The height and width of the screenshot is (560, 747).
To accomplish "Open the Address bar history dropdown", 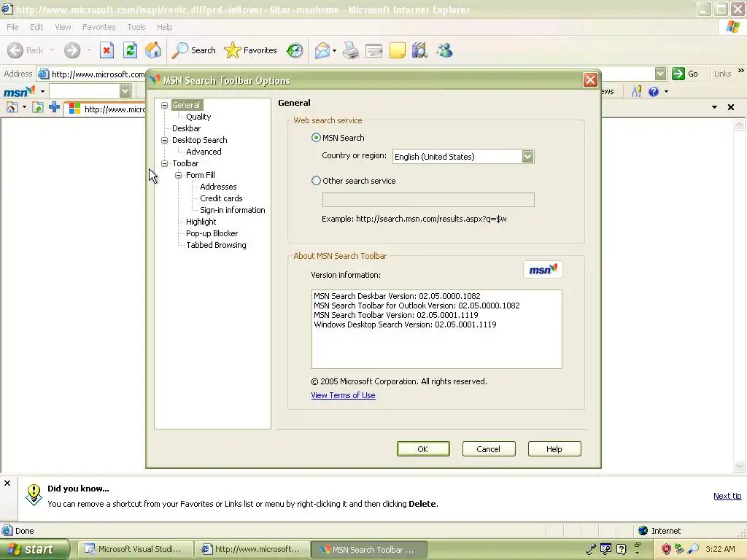I will pyautogui.click(x=660, y=74).
